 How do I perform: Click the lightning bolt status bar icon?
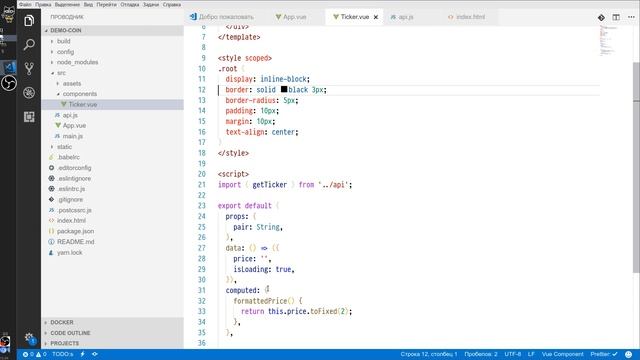click(82, 354)
